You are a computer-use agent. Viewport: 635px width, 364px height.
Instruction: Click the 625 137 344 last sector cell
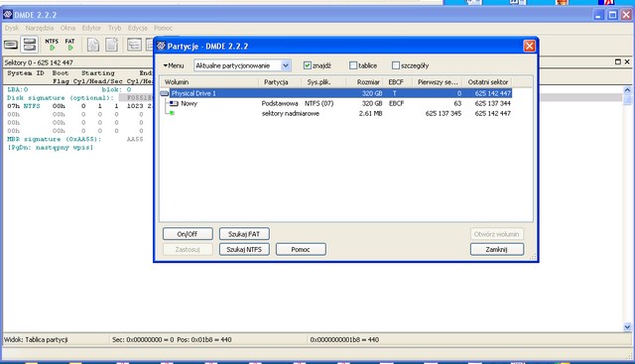492,104
